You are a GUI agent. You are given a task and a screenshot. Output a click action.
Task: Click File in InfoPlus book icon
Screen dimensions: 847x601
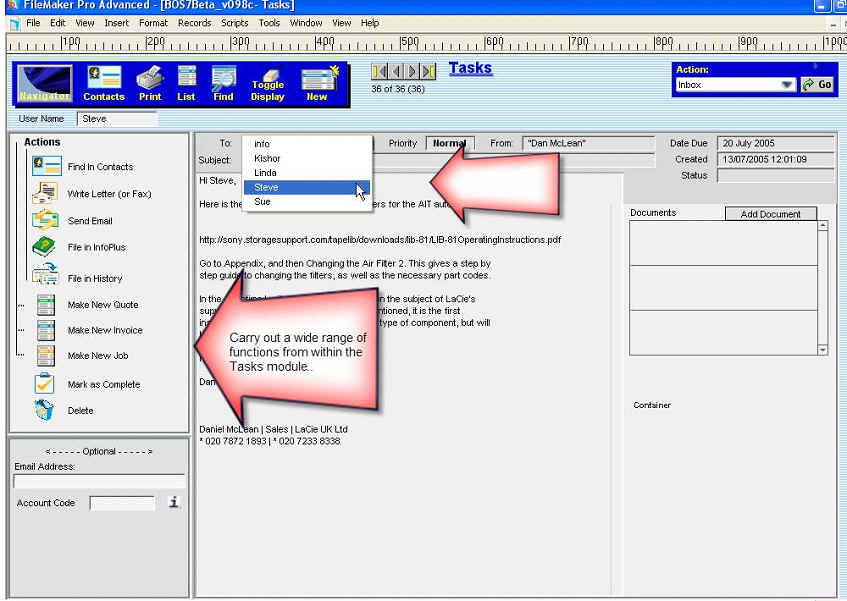pos(44,247)
